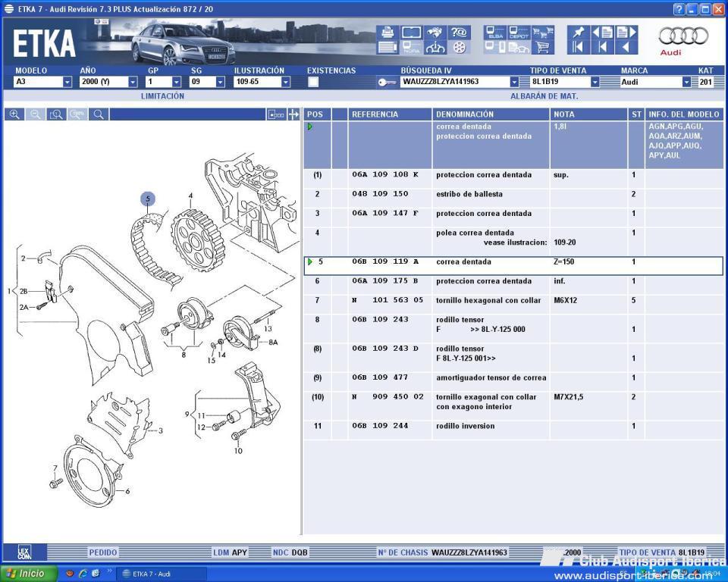Open the Año dropdown
The image size is (728, 582).
click(133, 82)
